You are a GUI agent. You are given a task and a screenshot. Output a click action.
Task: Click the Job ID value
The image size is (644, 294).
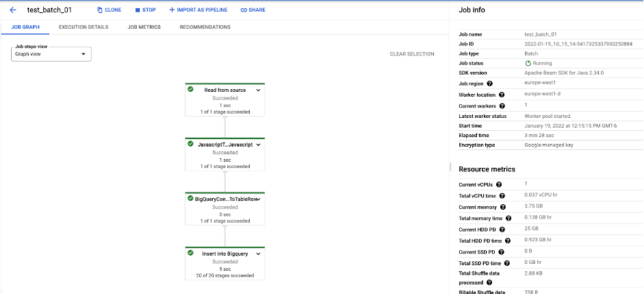point(578,44)
